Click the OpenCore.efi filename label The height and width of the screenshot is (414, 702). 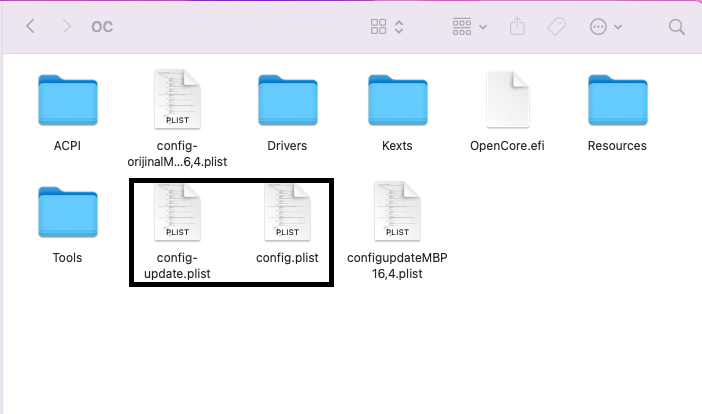507,146
